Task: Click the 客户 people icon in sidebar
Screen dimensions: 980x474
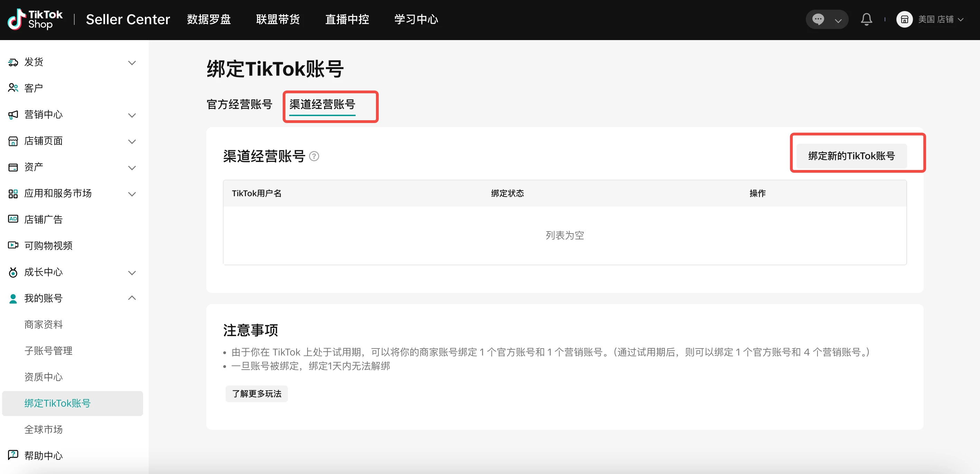Action: (13, 88)
